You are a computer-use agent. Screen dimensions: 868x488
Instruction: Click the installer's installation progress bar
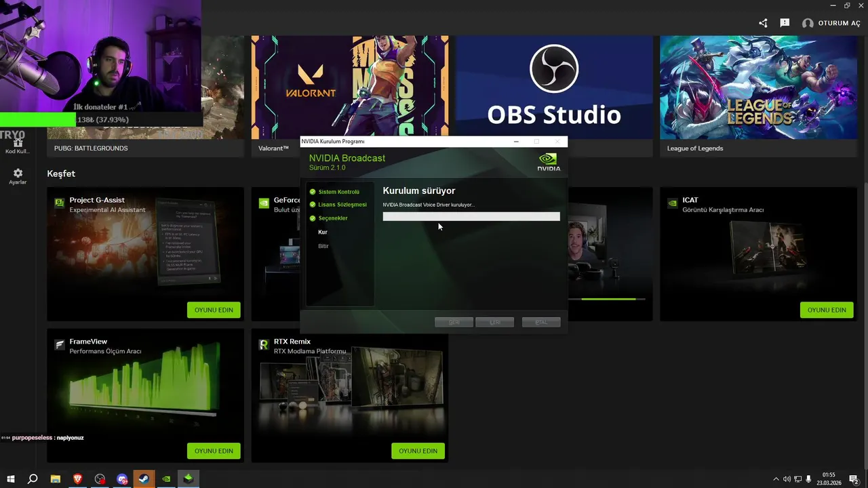pos(471,216)
